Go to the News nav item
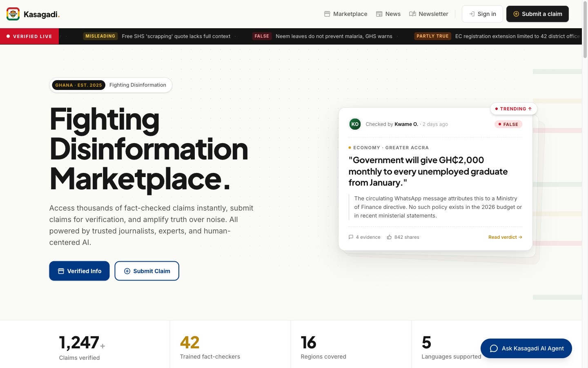The width and height of the screenshot is (588, 368). (x=388, y=14)
